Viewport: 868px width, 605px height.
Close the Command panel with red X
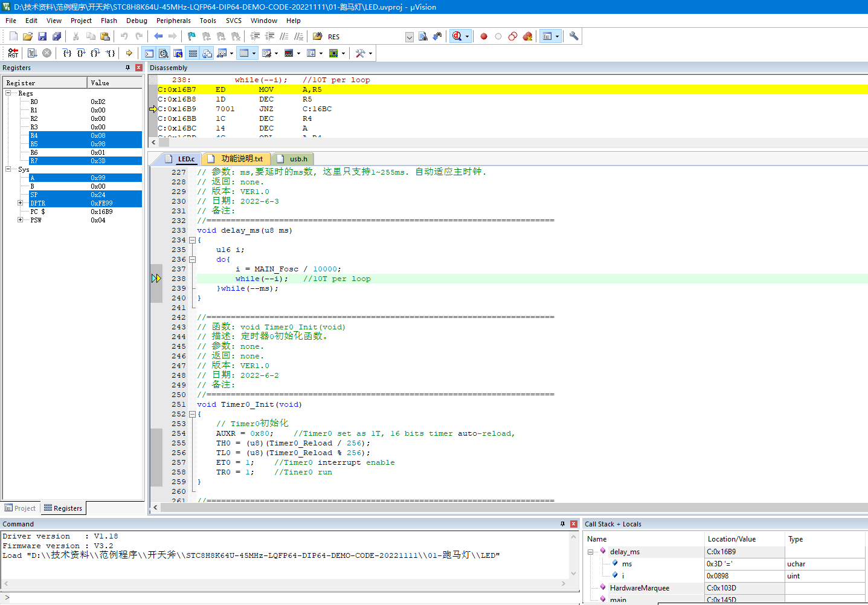point(574,524)
